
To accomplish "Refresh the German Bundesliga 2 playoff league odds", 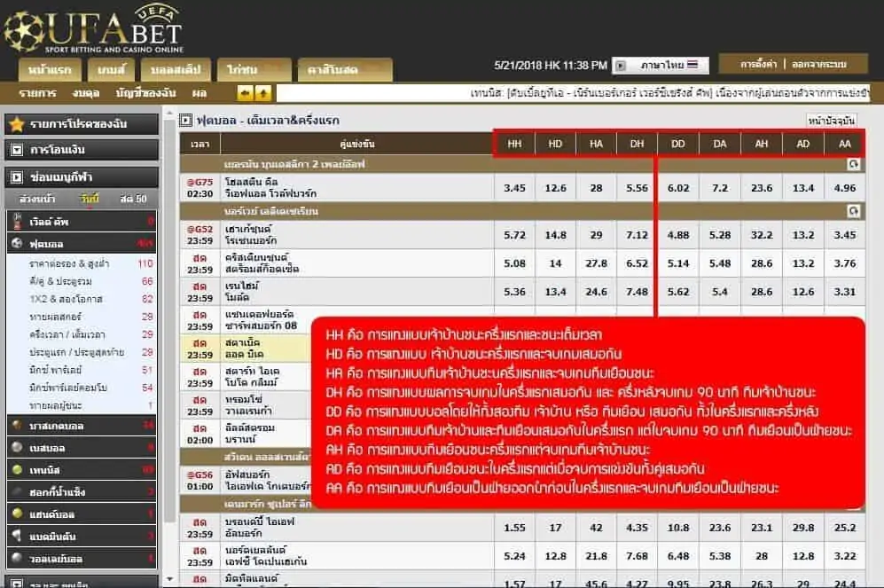I will 854,164.
